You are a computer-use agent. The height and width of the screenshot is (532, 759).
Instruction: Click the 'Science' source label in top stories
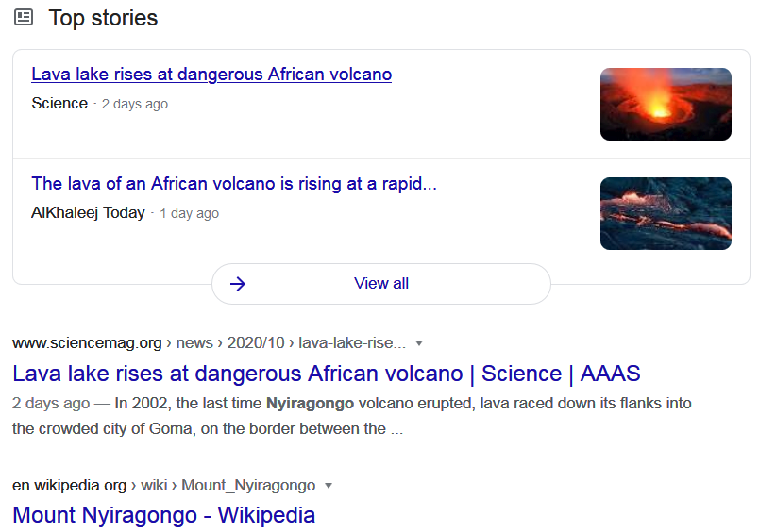tap(59, 104)
